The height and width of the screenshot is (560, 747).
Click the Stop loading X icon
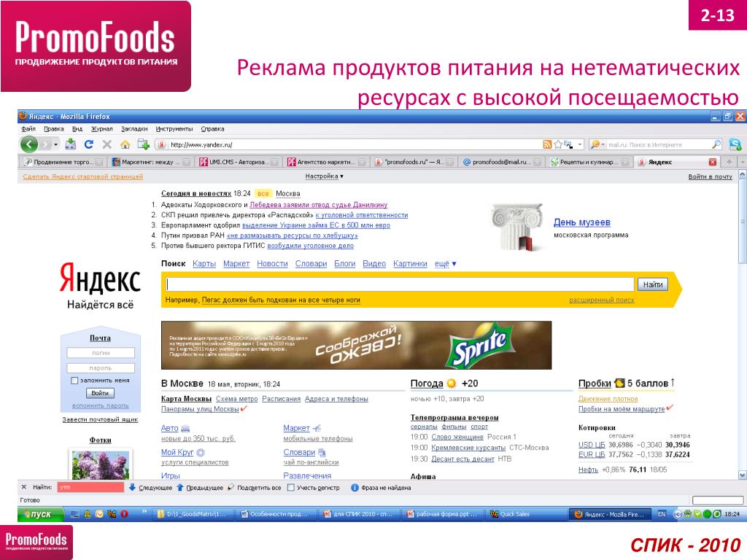tap(107, 144)
